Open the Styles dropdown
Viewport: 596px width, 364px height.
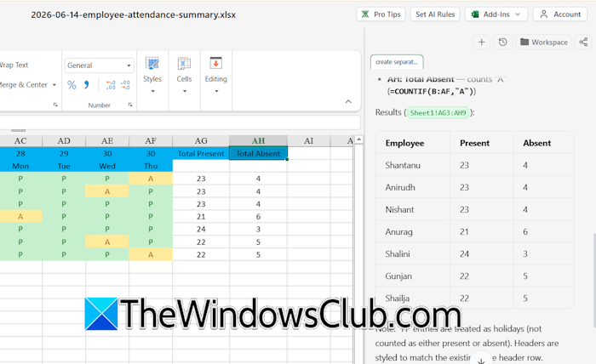pyautogui.click(x=152, y=75)
